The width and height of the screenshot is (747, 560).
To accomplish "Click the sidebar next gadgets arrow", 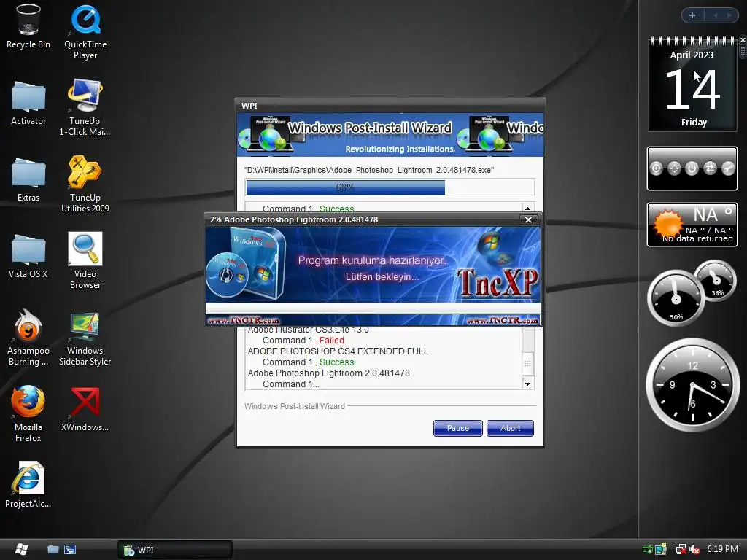I will coord(729,15).
